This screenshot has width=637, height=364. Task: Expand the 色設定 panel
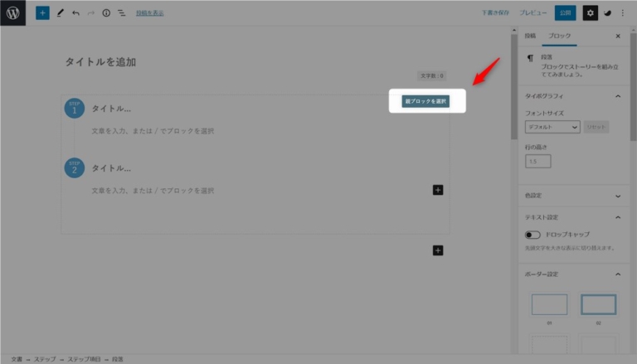[618, 196]
